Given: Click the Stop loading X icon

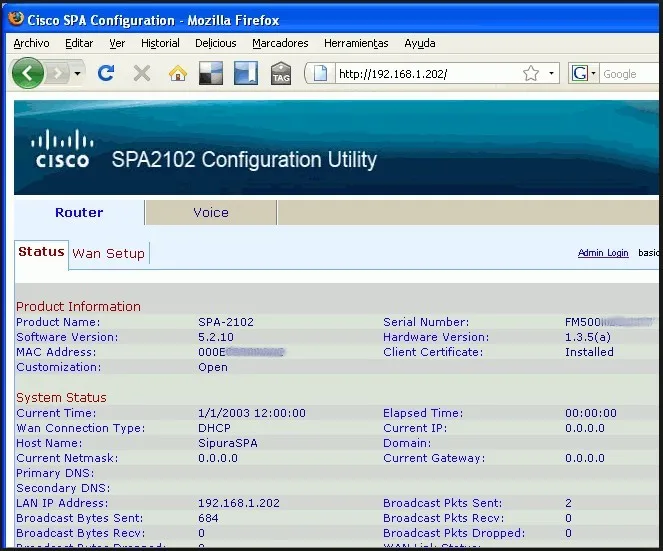Looking at the screenshot, I should pos(142,74).
